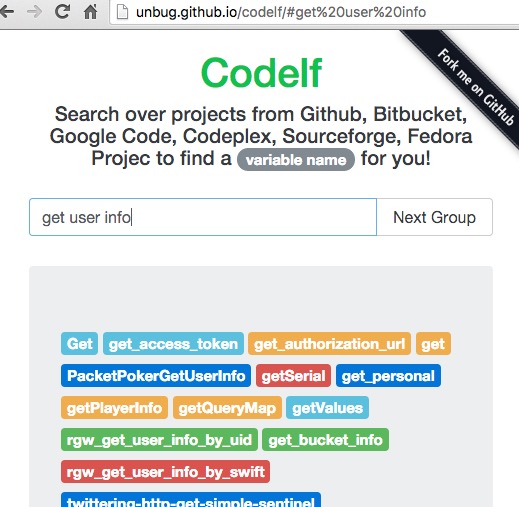
Task: Select the rgw_get_user_info_by_uid tag
Action: (159, 440)
